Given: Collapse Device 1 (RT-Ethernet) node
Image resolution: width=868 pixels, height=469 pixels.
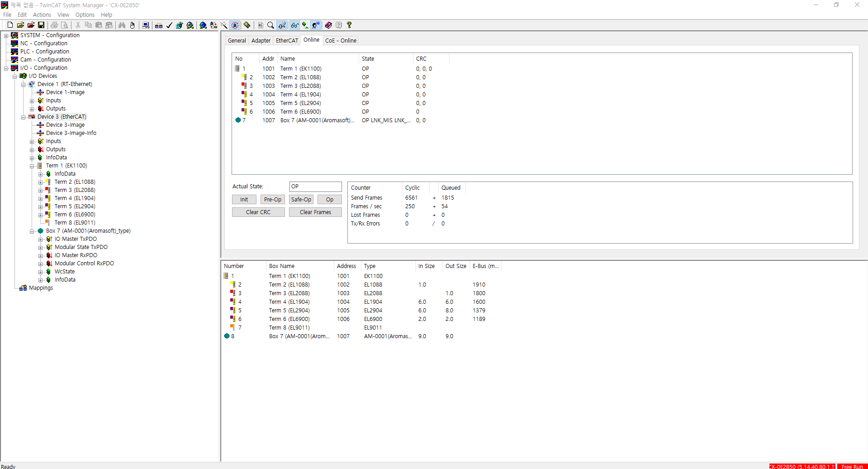Looking at the screenshot, I should pos(23,85).
